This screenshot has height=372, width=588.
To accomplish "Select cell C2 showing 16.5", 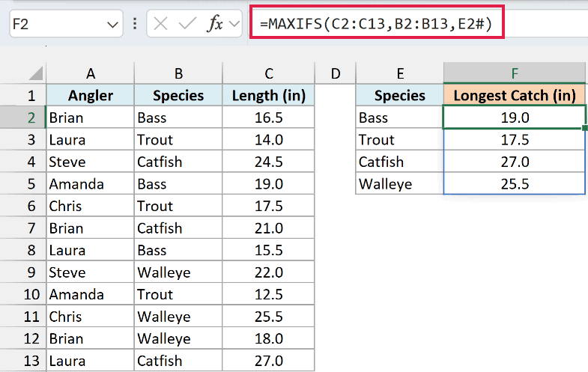I will (268, 118).
